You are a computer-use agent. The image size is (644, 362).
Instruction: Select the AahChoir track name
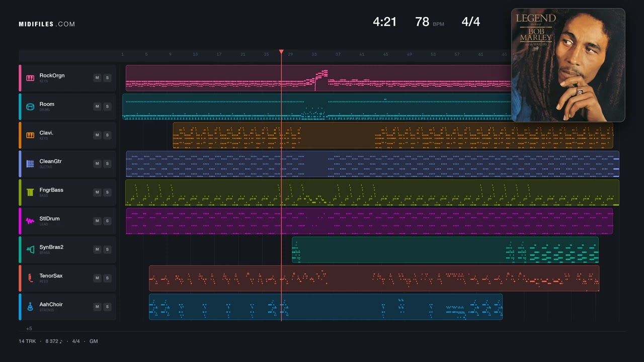(x=51, y=304)
